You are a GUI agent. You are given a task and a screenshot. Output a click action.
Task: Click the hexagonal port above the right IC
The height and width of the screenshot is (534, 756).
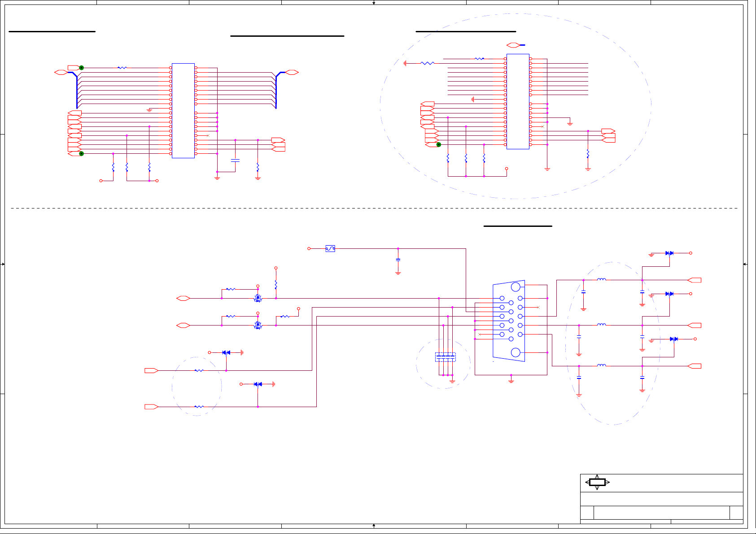pos(513,45)
